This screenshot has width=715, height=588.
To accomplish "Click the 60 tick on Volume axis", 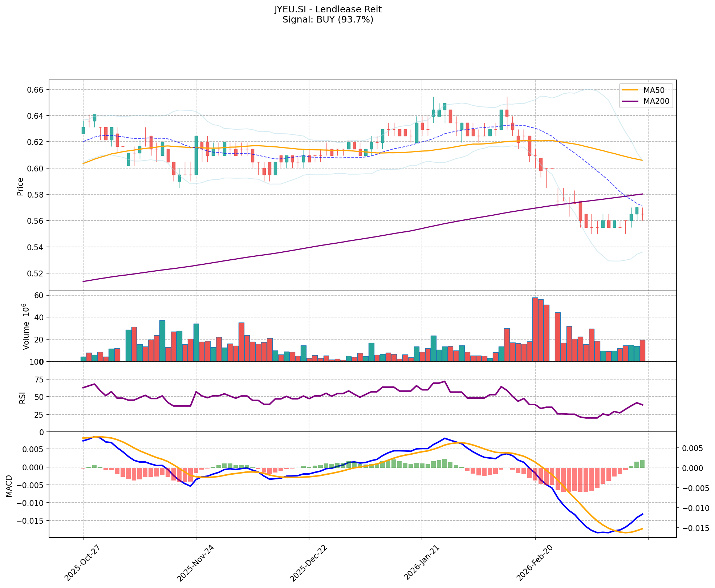I will tap(39, 295).
